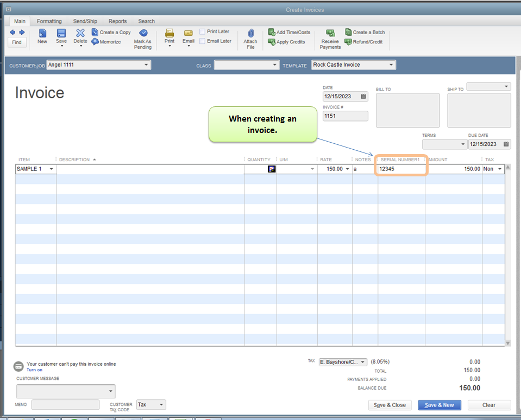Open the Terms dropdown
Image resolution: width=521 pixels, height=420 pixels.
coord(463,144)
